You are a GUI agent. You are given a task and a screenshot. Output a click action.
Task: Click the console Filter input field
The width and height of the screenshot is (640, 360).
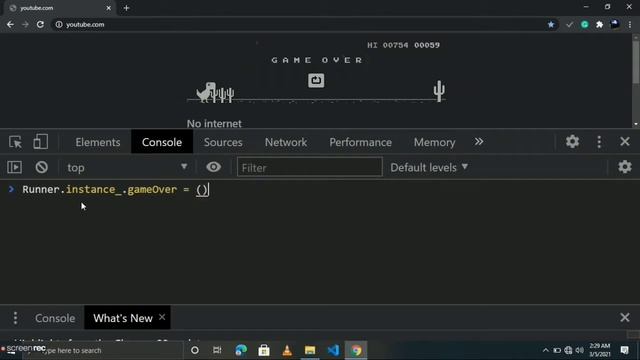[310, 167]
